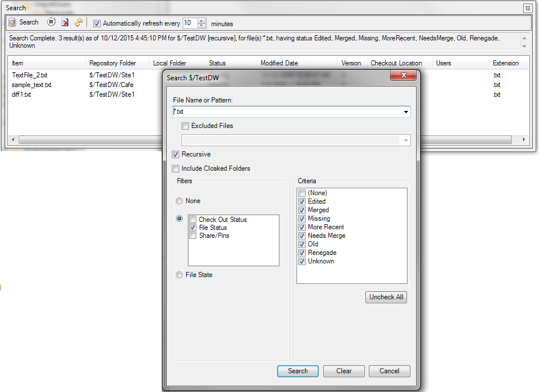Viewport: 539px width, 392px height.
Task: Enable the Excluded Files checkbox
Action: (186, 126)
